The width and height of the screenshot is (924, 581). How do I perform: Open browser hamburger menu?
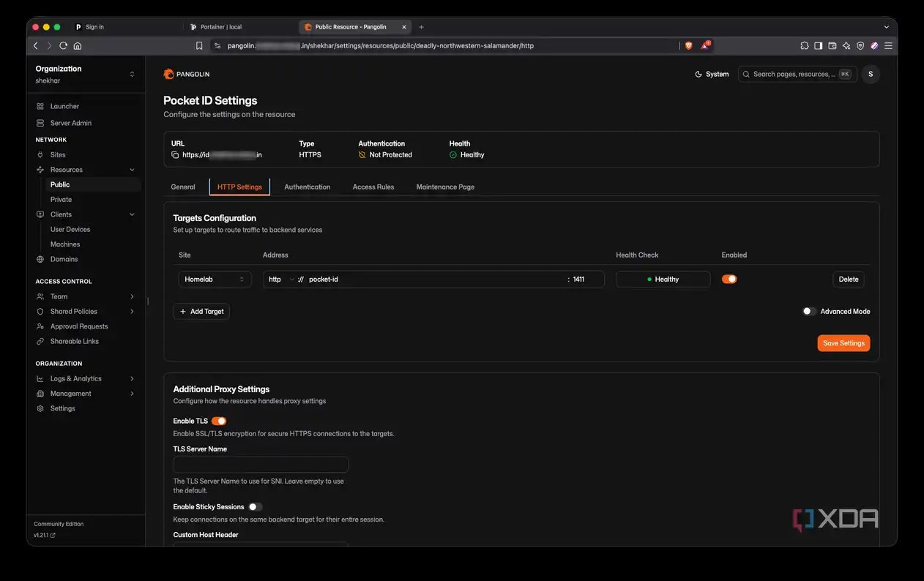(x=888, y=45)
